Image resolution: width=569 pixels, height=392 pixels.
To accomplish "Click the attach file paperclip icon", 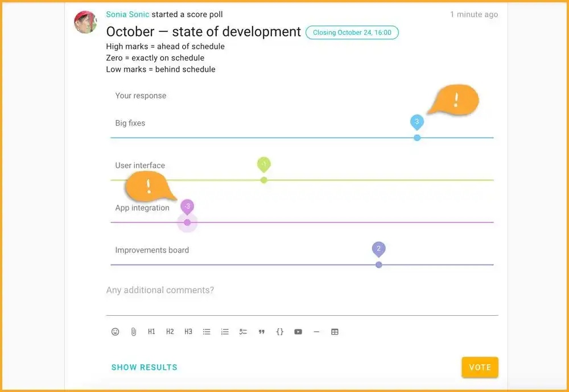I will click(x=134, y=332).
